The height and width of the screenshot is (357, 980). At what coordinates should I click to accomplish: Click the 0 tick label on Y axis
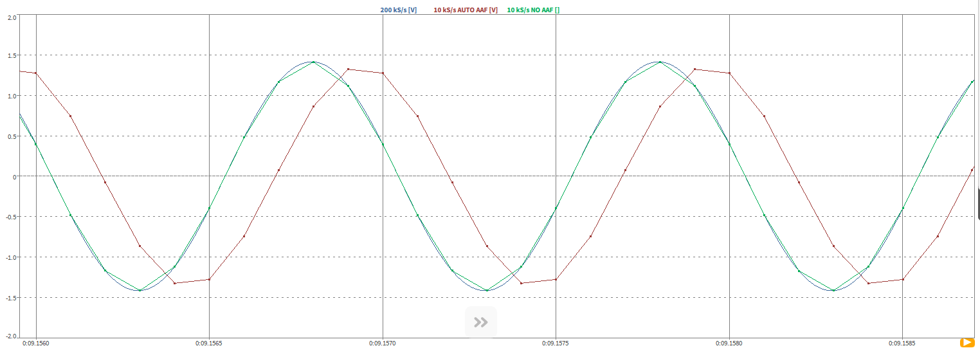click(14, 176)
